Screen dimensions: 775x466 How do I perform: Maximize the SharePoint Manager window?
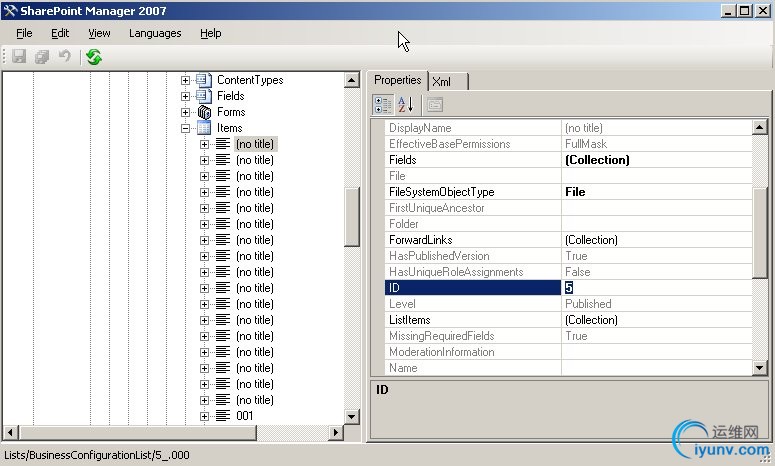point(744,10)
